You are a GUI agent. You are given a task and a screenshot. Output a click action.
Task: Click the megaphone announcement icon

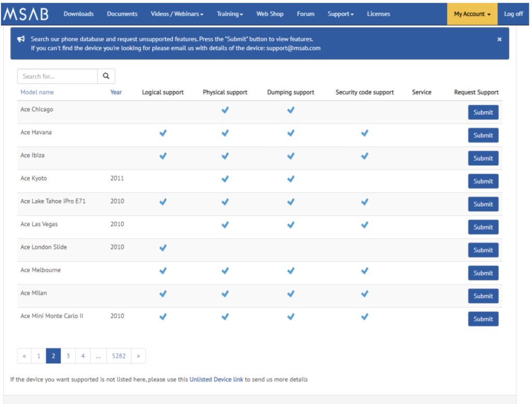pos(21,39)
